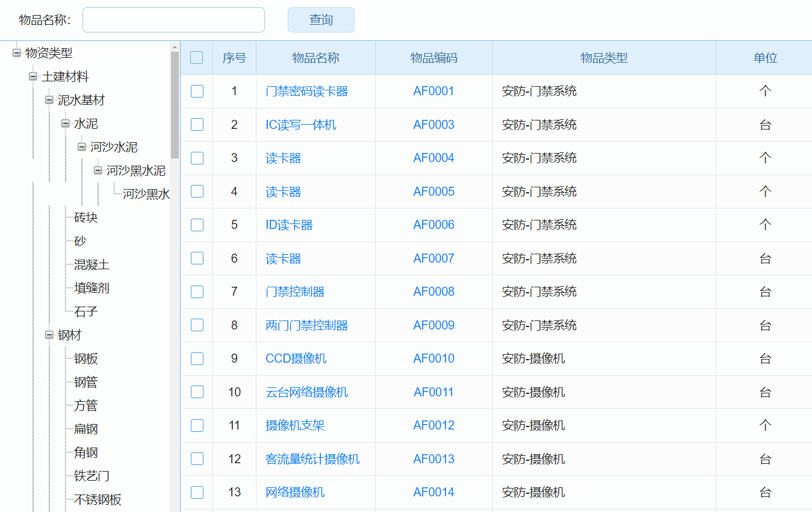Image resolution: width=812 pixels, height=512 pixels.
Task: Select the 砖块 tree item
Action: [85, 217]
